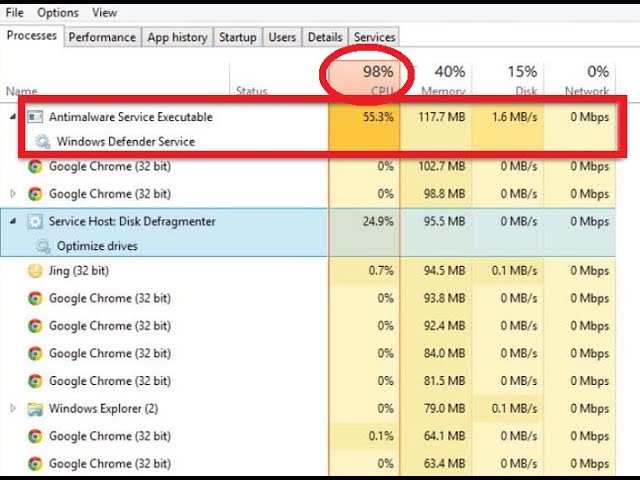
Task: Click Chrome icon in the 98.8 MB row
Action: 35,194
